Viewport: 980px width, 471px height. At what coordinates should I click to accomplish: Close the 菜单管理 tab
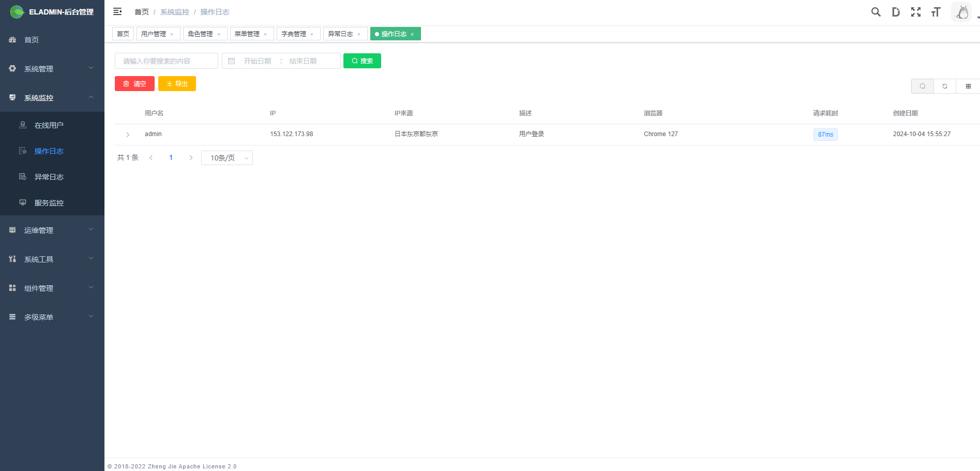pos(265,34)
